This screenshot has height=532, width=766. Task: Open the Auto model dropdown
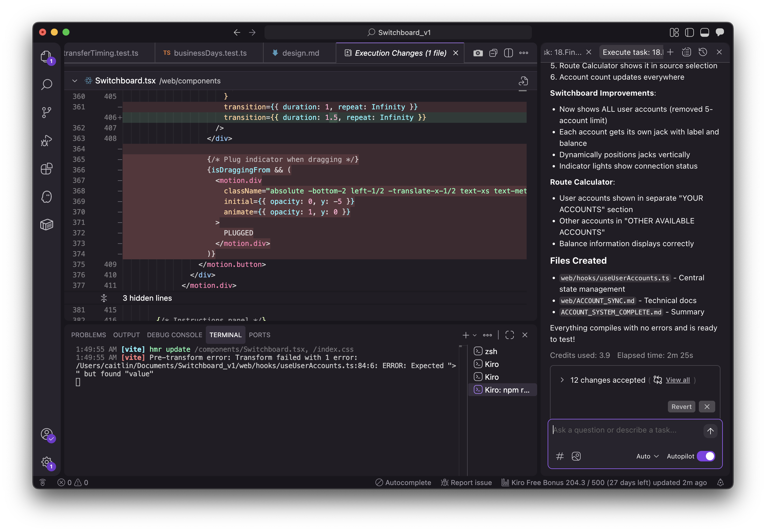(647, 456)
